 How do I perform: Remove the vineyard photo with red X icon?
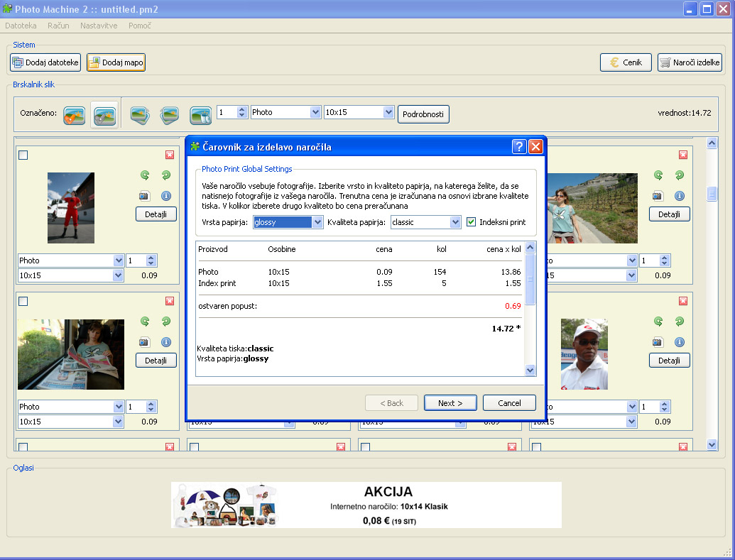point(683,155)
